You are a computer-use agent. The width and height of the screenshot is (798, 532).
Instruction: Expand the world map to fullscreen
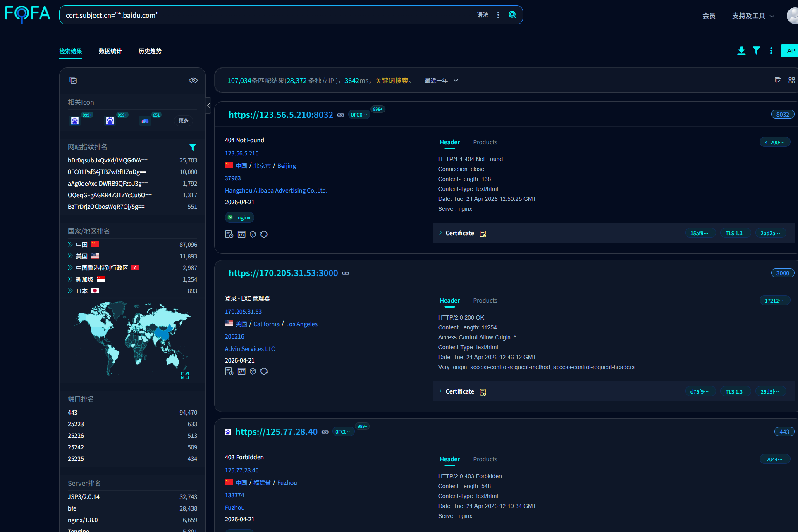pos(185,375)
